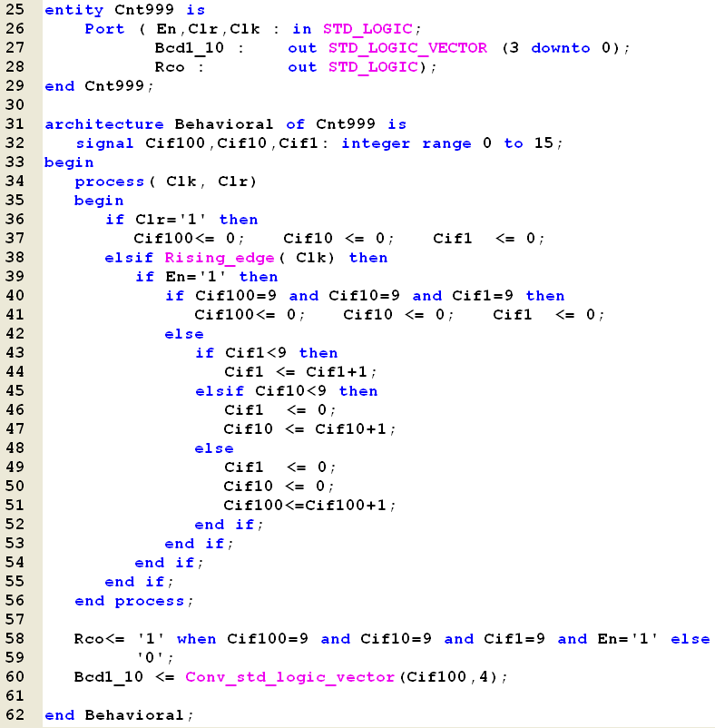Click the 'architecture' keyword on line 31
The height and width of the screenshot is (728, 715).
[104, 124]
